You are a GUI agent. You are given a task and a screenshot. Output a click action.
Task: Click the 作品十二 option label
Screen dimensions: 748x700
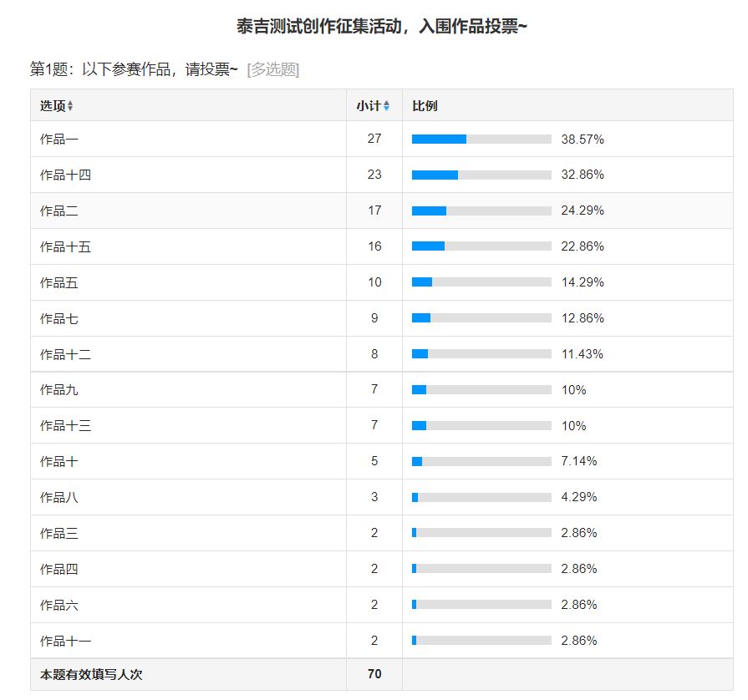[65, 355]
